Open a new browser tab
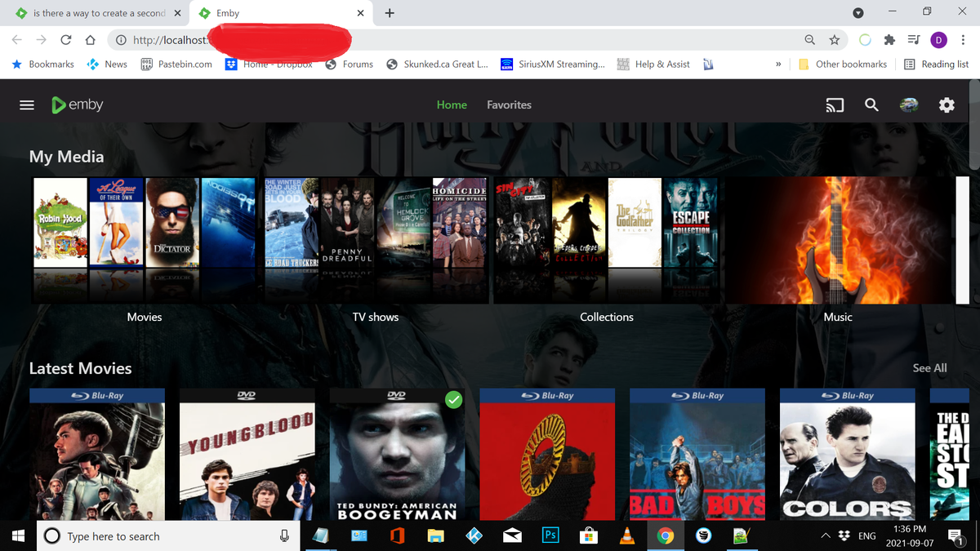This screenshot has height=551, width=980. pyautogui.click(x=390, y=13)
